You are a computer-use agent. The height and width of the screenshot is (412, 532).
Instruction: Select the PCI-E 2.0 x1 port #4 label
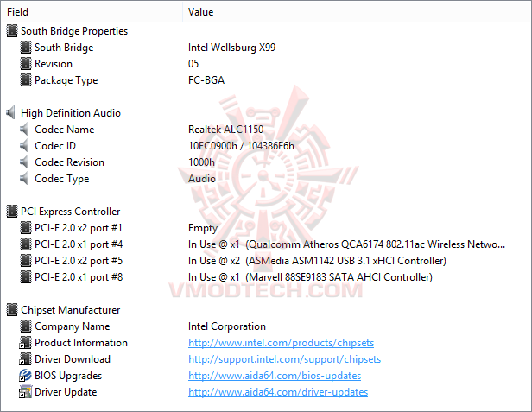point(79,244)
